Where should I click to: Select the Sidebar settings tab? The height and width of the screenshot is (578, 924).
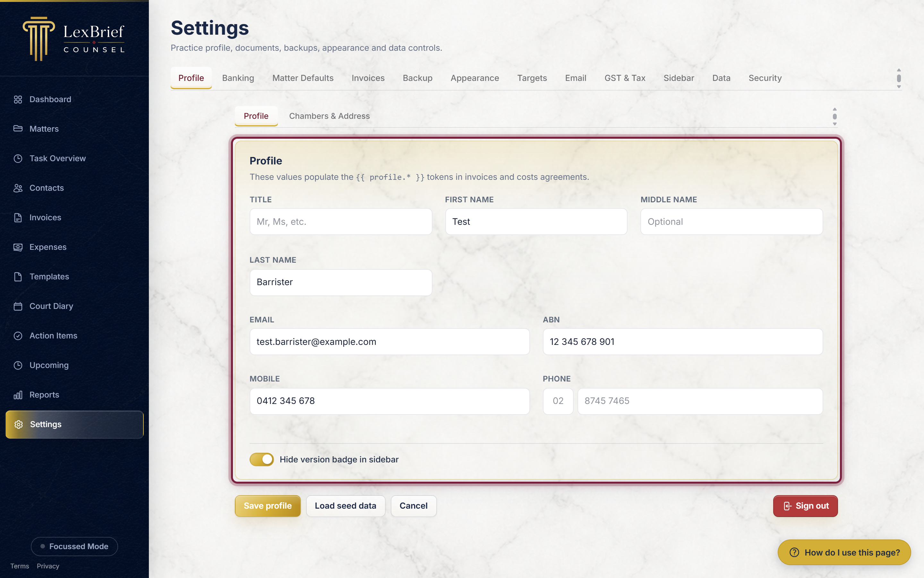679,78
